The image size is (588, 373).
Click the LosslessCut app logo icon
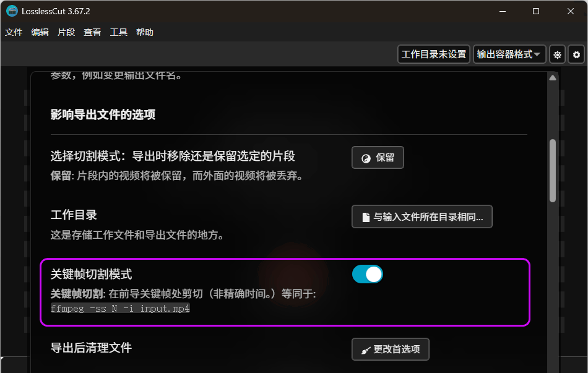[12, 11]
